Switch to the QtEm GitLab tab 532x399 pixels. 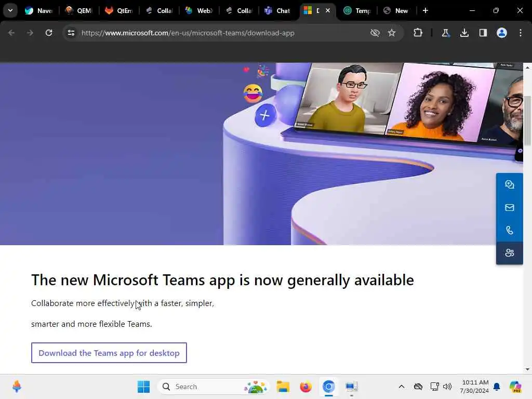pyautogui.click(x=119, y=10)
